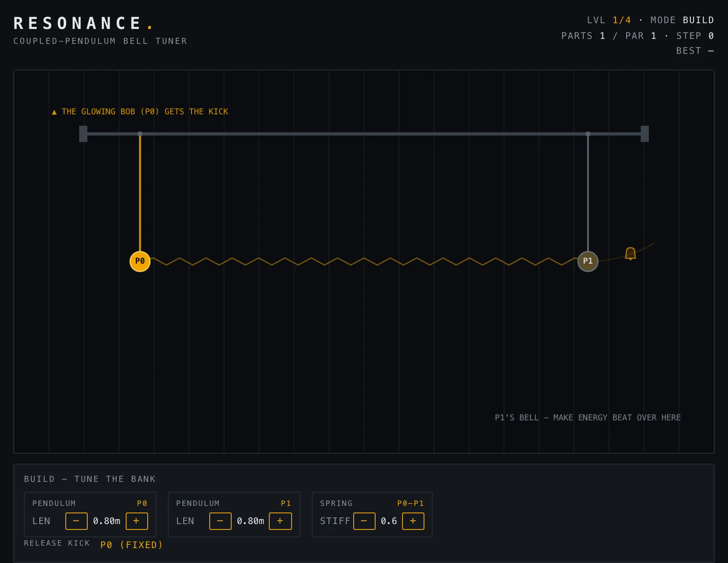Increase pendulum P1 length with plus button
Image resolution: width=728 pixels, height=563 pixels.
click(280, 521)
